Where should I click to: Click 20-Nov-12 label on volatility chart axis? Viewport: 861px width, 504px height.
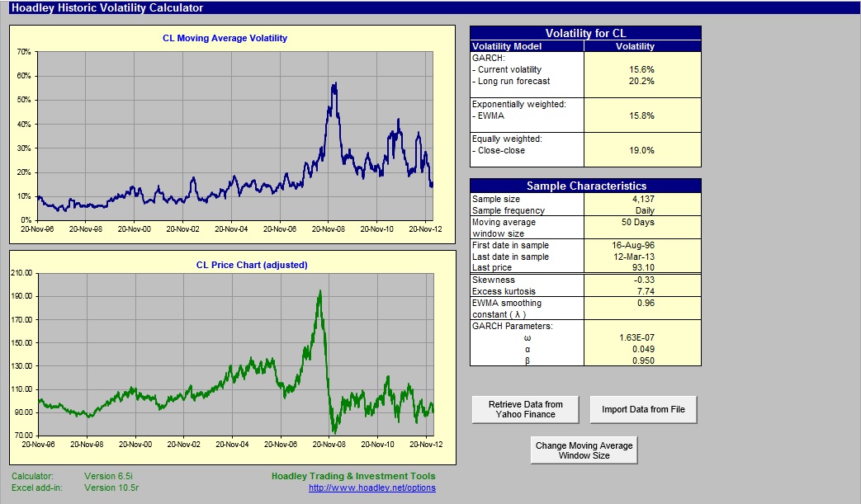pyautogui.click(x=425, y=228)
